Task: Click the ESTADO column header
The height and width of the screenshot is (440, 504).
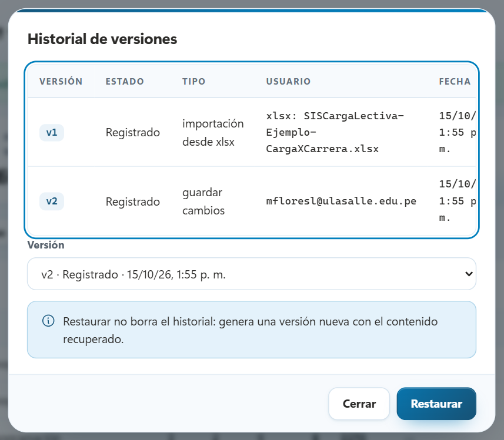Action: coord(125,81)
